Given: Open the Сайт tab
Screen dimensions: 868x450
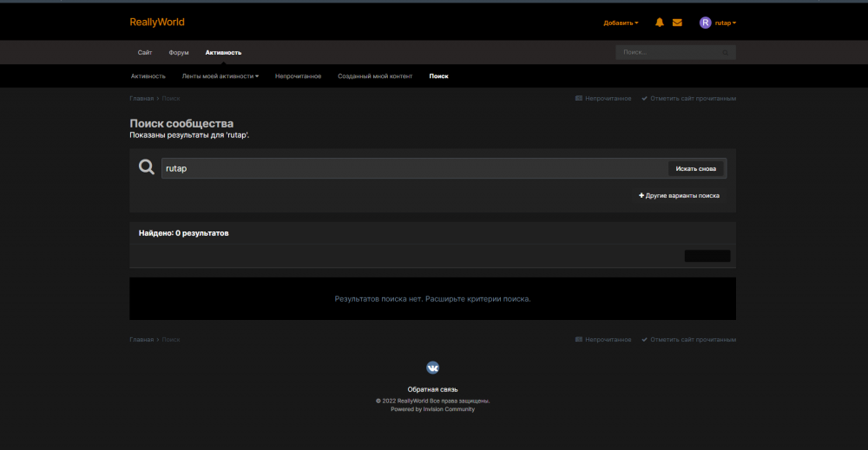Looking at the screenshot, I should [144, 53].
